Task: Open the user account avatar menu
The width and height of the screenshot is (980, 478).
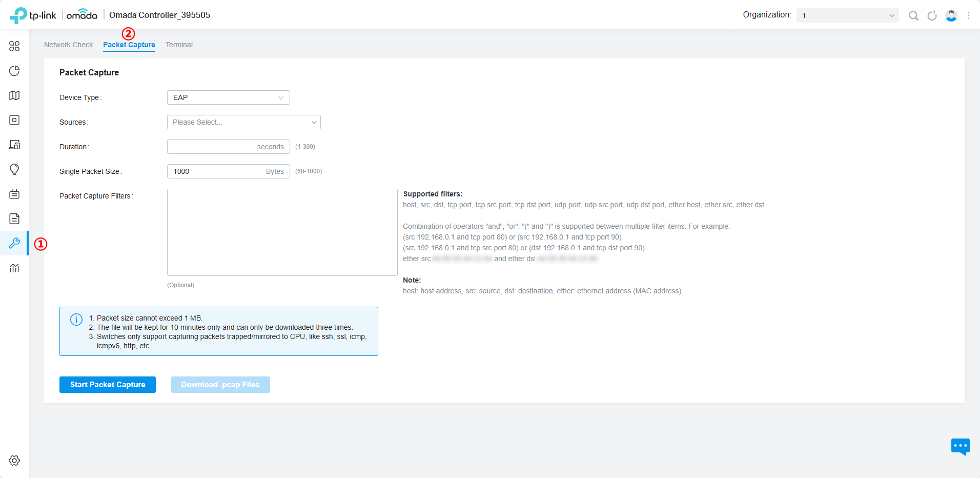Action: click(x=951, y=15)
